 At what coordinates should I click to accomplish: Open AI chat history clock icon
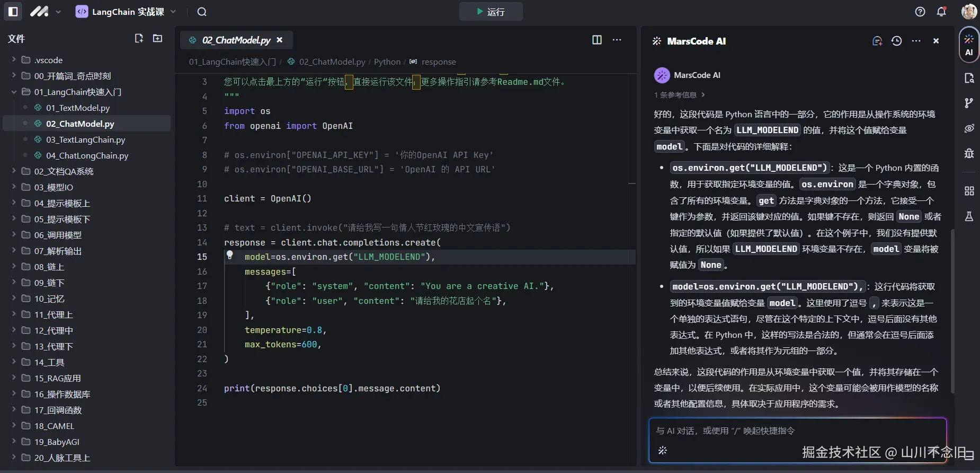[896, 41]
